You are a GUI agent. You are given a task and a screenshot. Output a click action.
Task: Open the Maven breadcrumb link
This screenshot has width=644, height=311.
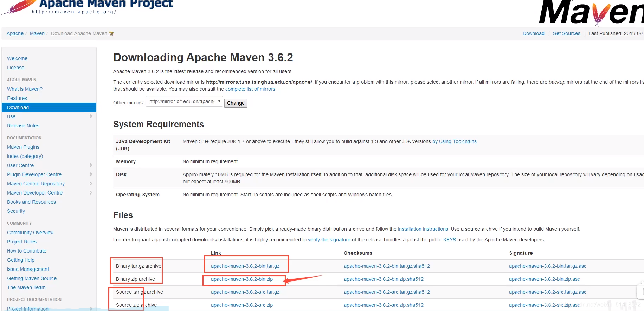tap(37, 33)
